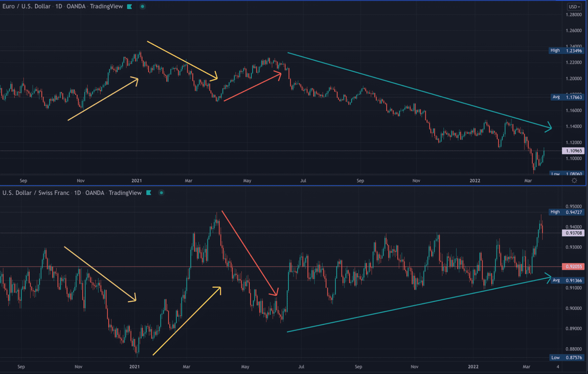Click the High label 0.94727 on USD/CHF
Screen dimensions: 588x374
566,212
